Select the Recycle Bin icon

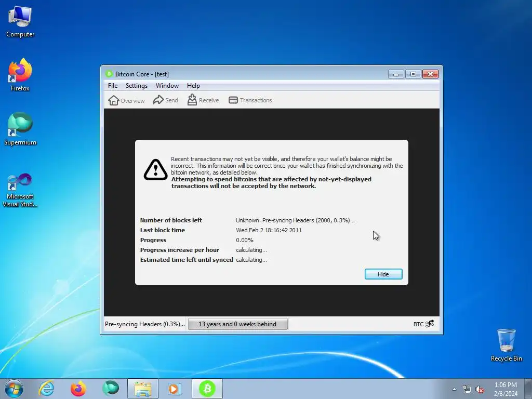click(506, 345)
